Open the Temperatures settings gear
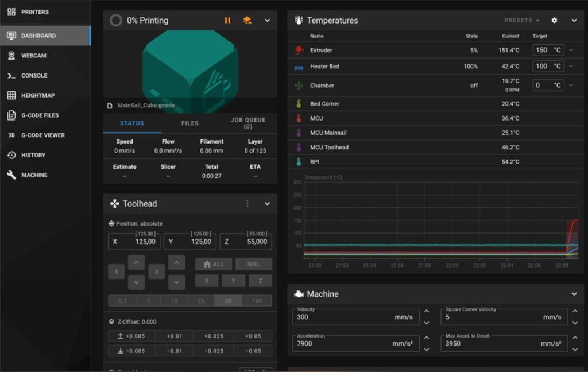Viewport: 588px width, 372px height. pos(554,20)
